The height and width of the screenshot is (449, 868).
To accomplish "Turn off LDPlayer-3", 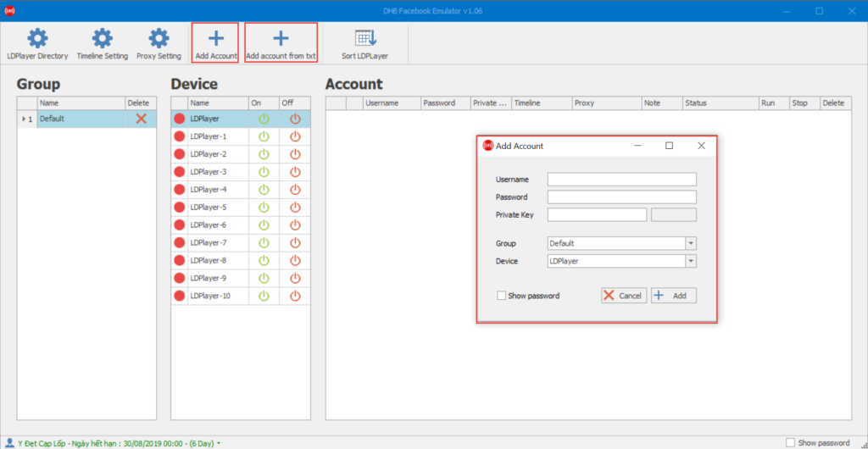I will click(x=295, y=171).
